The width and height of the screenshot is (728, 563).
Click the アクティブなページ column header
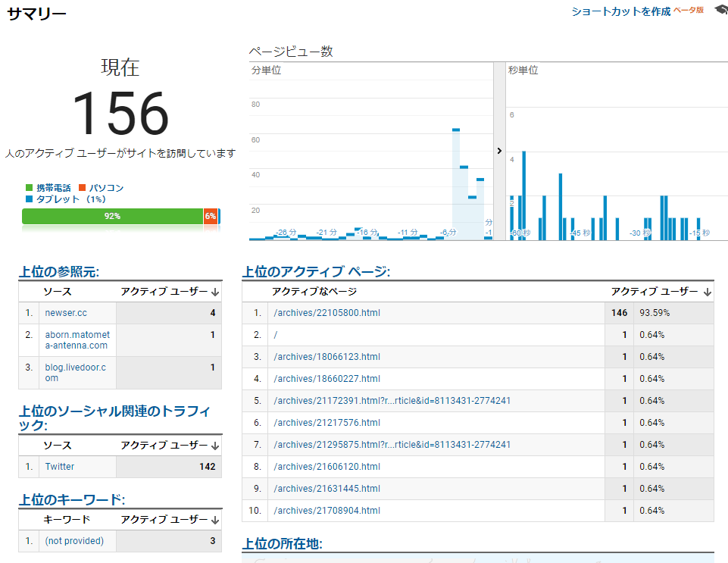click(314, 291)
